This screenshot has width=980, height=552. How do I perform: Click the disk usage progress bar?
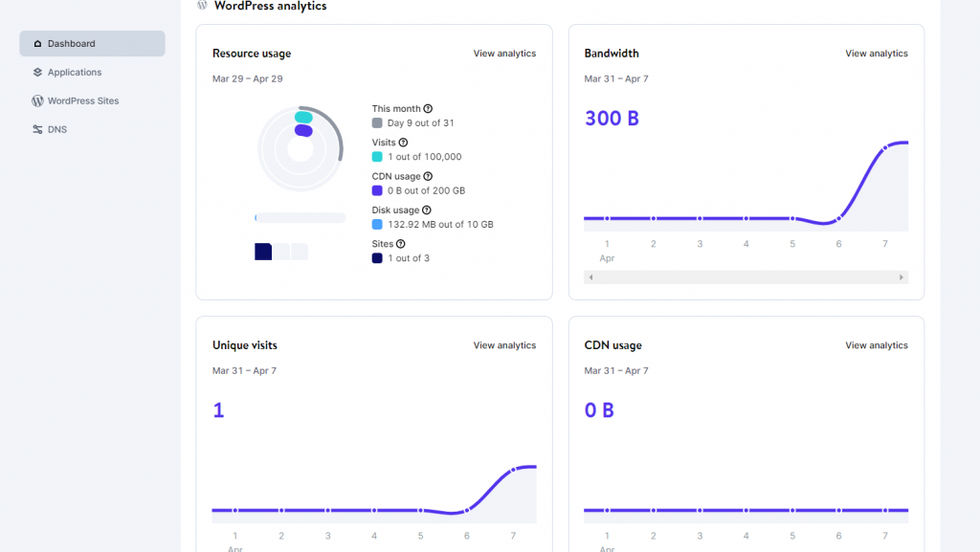300,218
